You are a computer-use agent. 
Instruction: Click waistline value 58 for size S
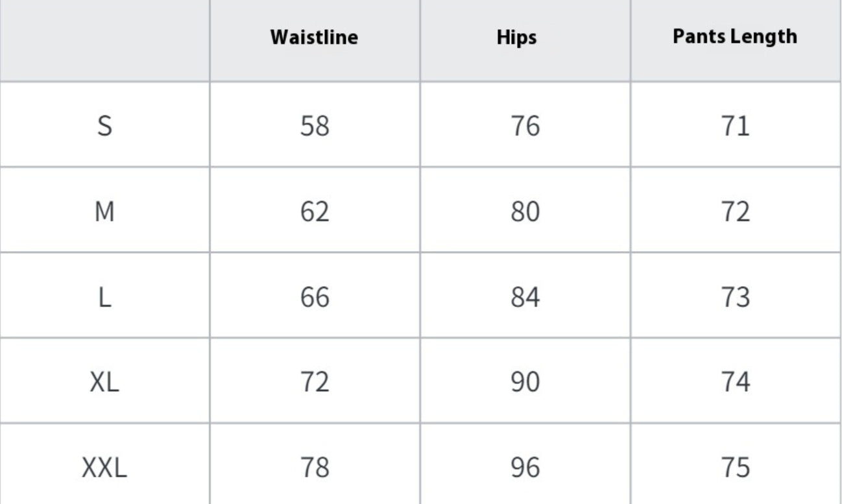click(315, 125)
